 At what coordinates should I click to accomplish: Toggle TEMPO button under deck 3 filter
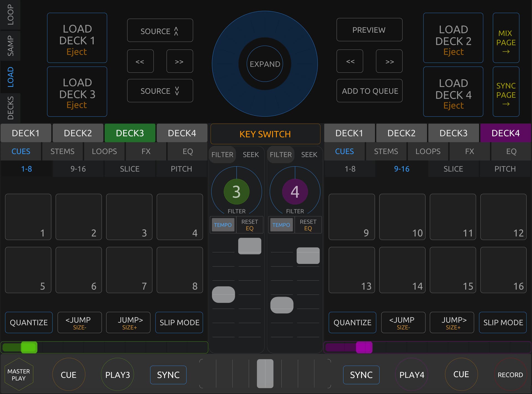[x=223, y=225]
